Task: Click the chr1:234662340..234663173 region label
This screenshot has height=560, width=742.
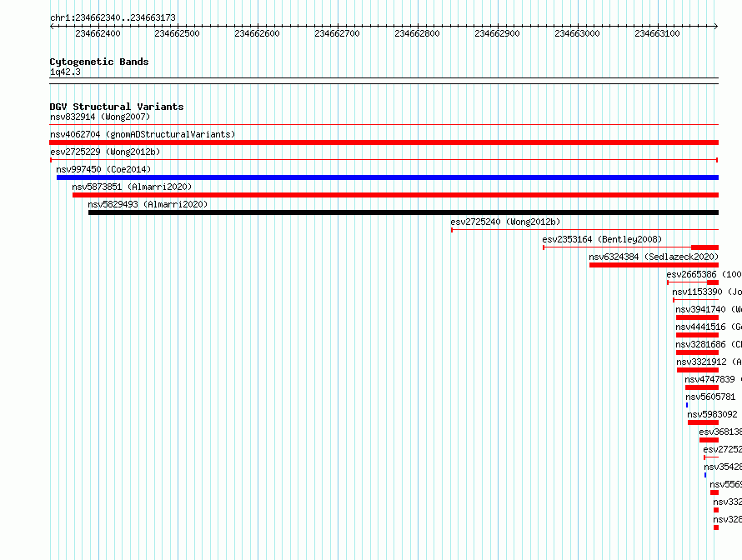Action: 113,17
